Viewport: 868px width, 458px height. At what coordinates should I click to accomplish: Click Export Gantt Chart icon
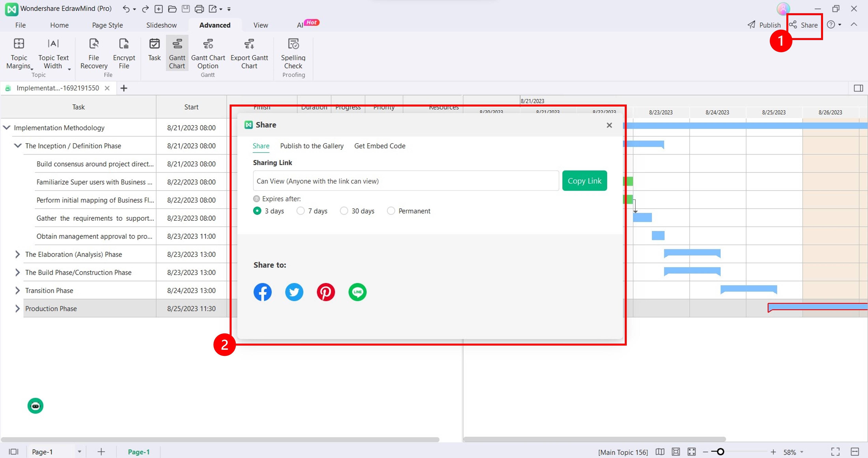click(249, 44)
